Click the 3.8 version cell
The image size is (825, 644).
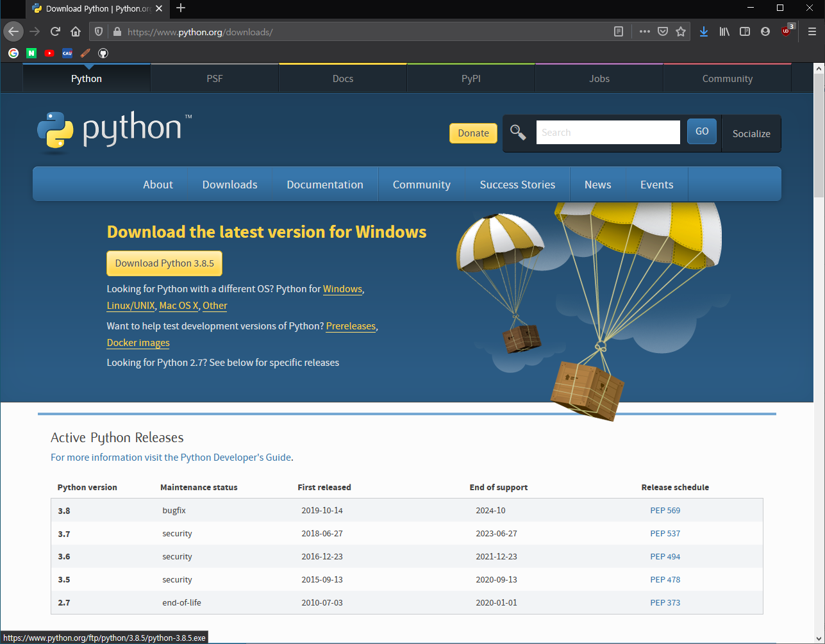point(64,511)
